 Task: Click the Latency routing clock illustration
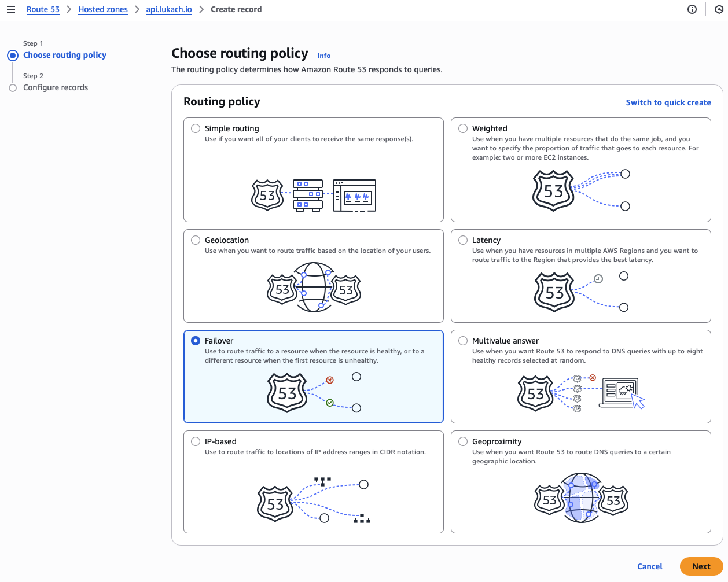click(598, 279)
